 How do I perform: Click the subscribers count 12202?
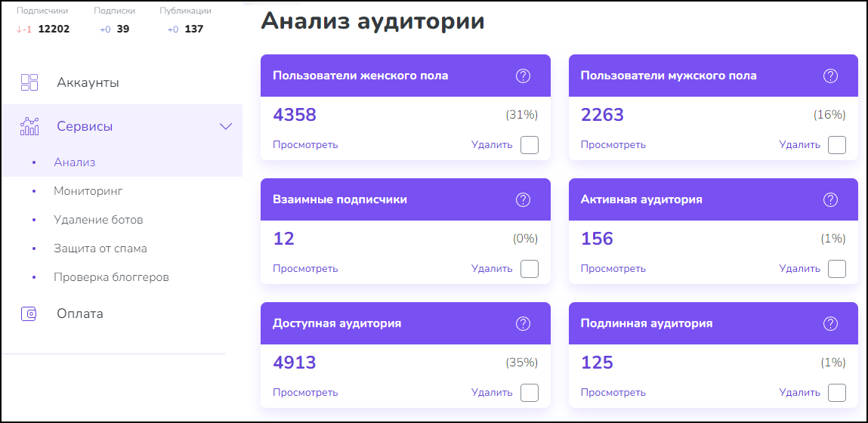click(54, 29)
